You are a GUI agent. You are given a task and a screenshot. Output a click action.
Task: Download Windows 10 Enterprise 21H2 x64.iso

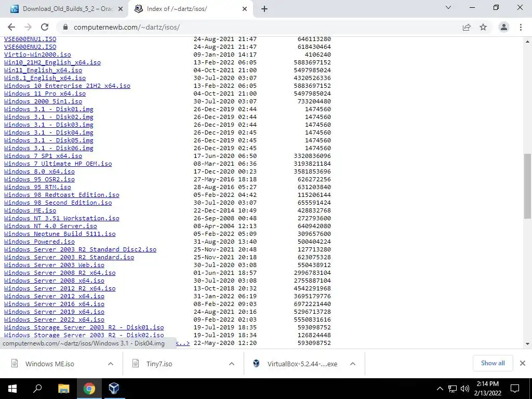coord(67,86)
